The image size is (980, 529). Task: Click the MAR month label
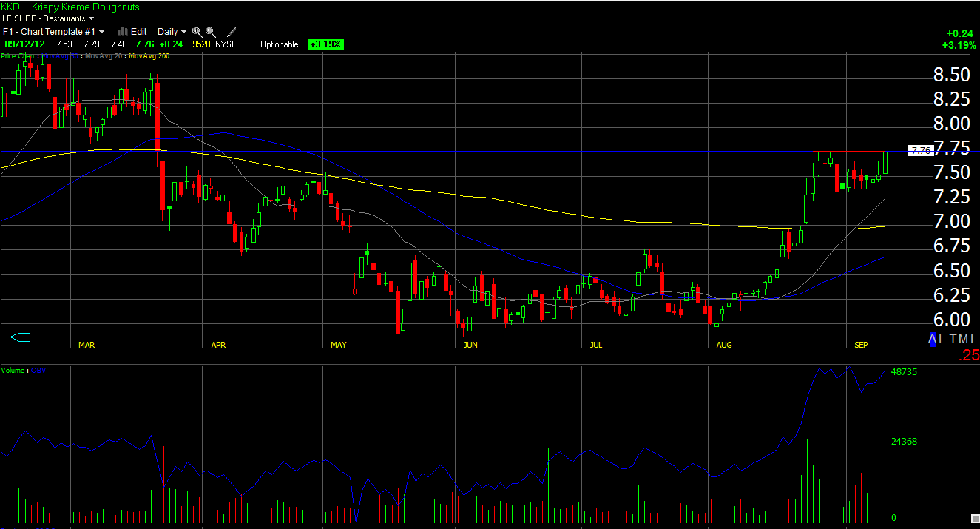pyautogui.click(x=87, y=346)
